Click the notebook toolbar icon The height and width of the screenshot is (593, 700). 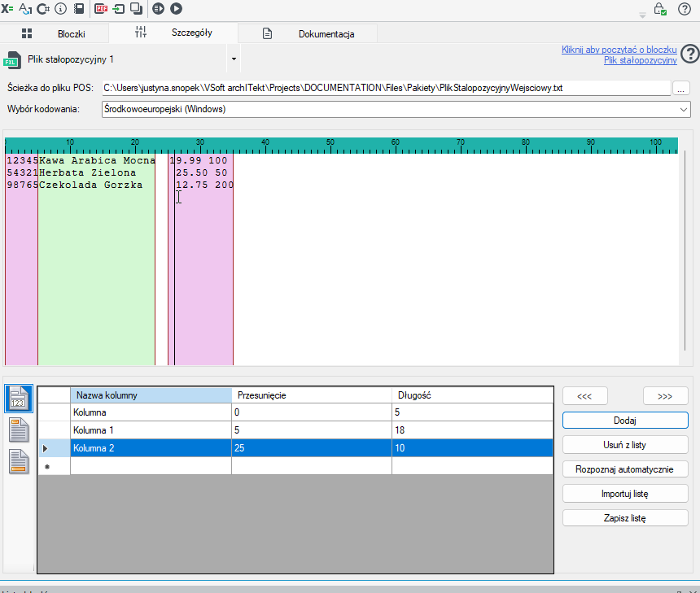coord(79,8)
